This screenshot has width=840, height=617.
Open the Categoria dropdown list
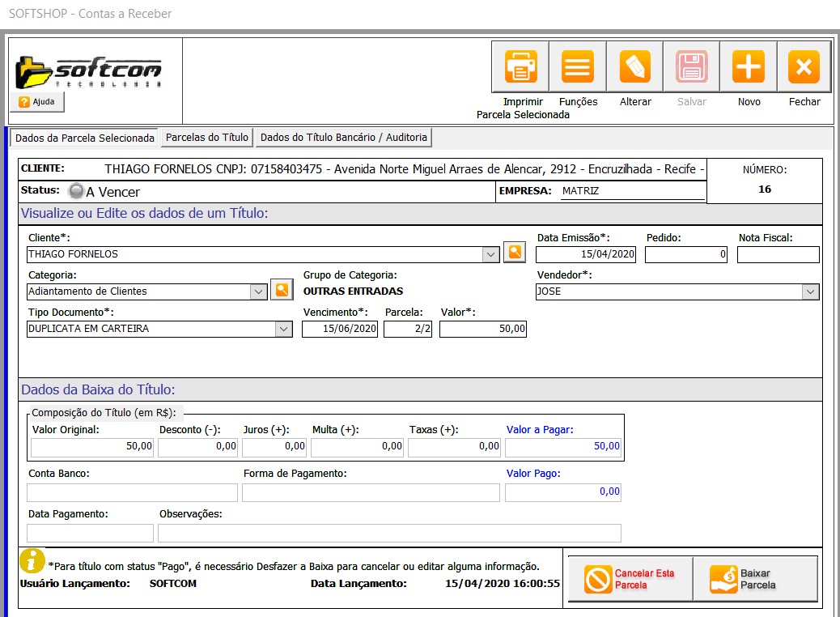click(x=258, y=291)
